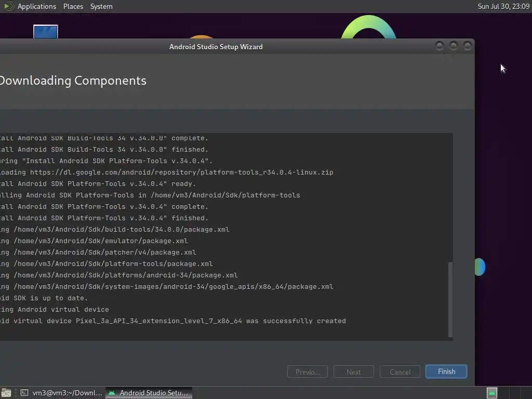Click the platform-tools_r34.0.4-linux.zip URL line
Screen dimensions: 532x399
(167, 172)
